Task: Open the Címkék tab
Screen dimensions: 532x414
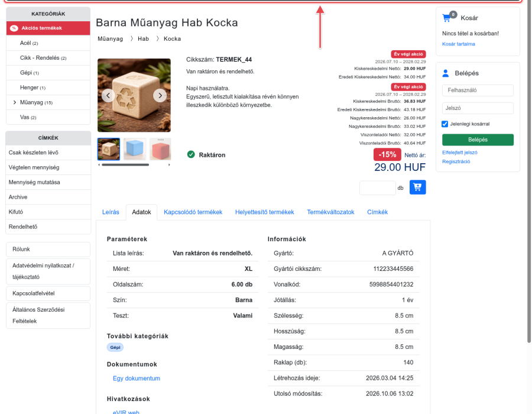Action: 377,212
